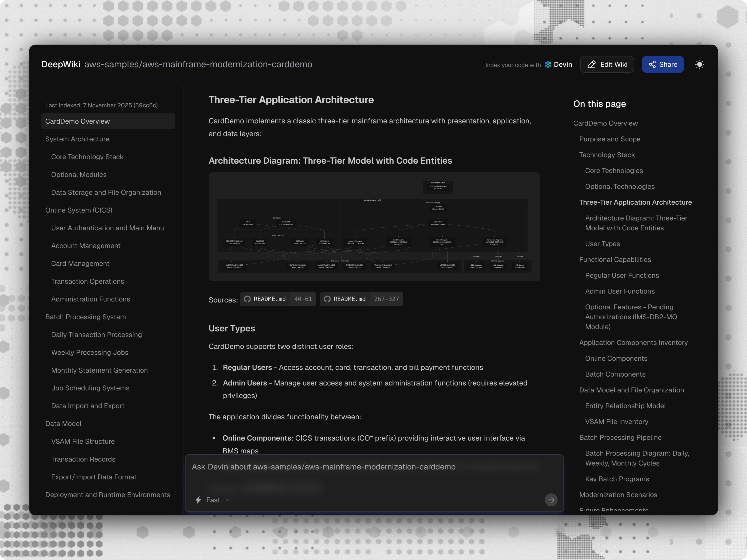Click the lightning bolt Fast mode icon
This screenshot has height=560, width=747.
199,500
